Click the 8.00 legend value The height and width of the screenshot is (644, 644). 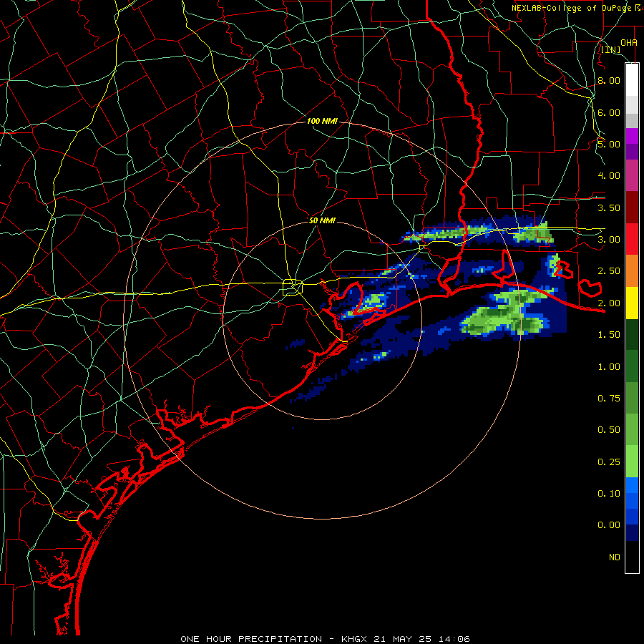click(609, 80)
